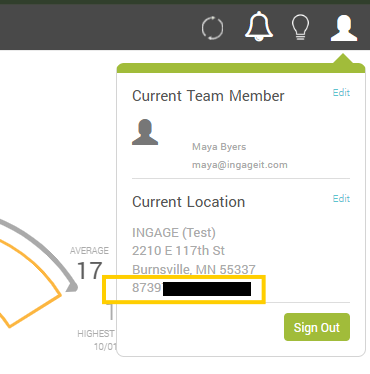Click the Sign Out button
The image size is (370, 374).
coord(317,327)
